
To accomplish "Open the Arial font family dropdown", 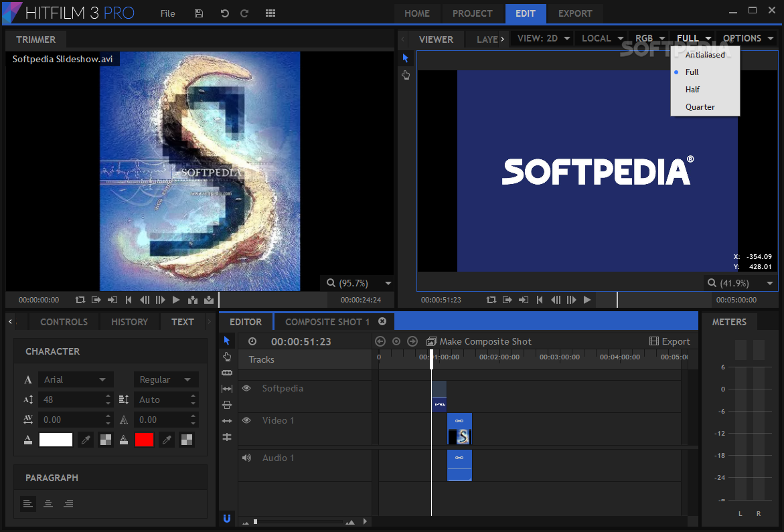I will (76, 379).
